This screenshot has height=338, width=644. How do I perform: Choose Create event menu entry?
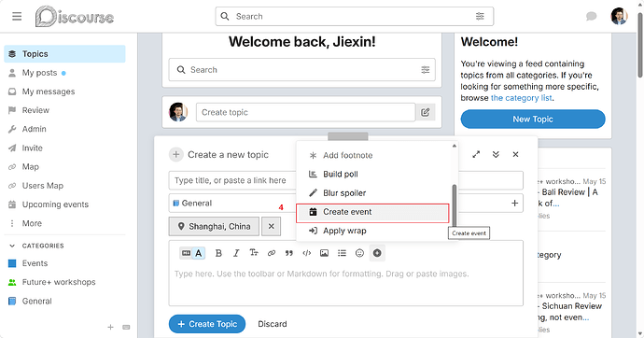pos(372,212)
